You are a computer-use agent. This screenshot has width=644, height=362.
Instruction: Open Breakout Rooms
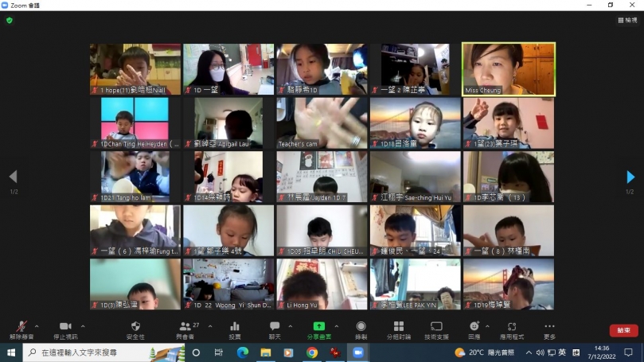coord(398,327)
